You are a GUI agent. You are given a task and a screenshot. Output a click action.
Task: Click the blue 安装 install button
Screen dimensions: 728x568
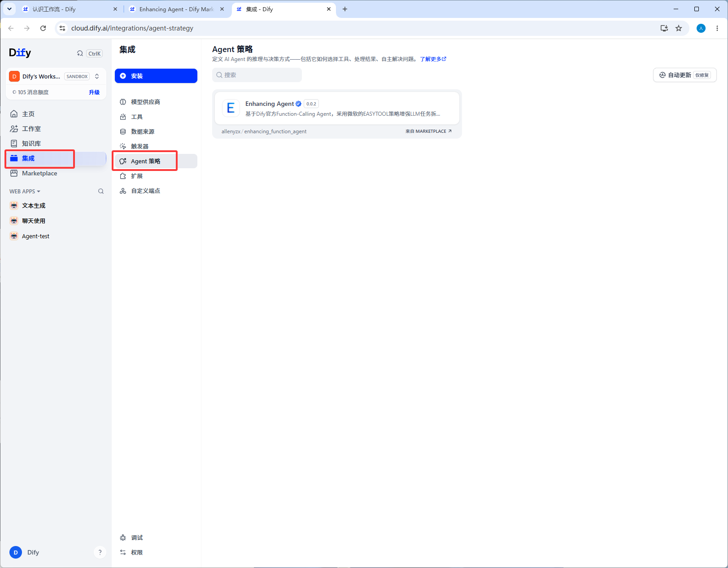click(x=156, y=76)
